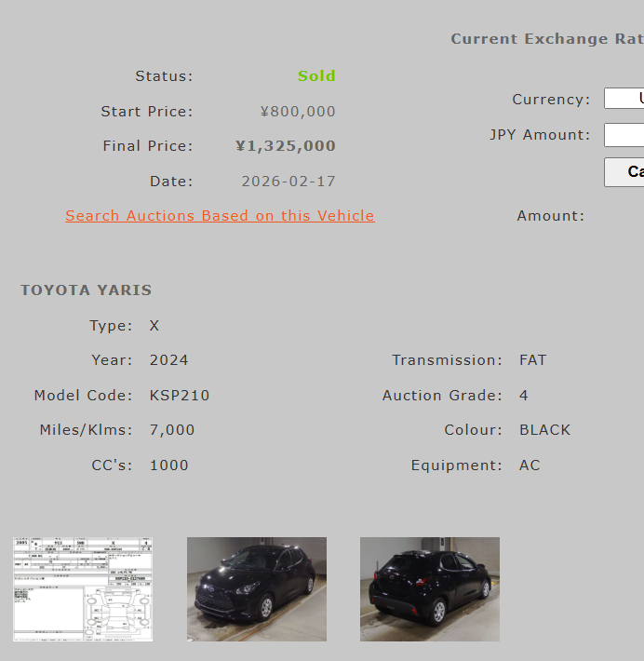Image resolution: width=644 pixels, height=661 pixels.
Task: Select the equipment value AC
Action: tap(530, 465)
